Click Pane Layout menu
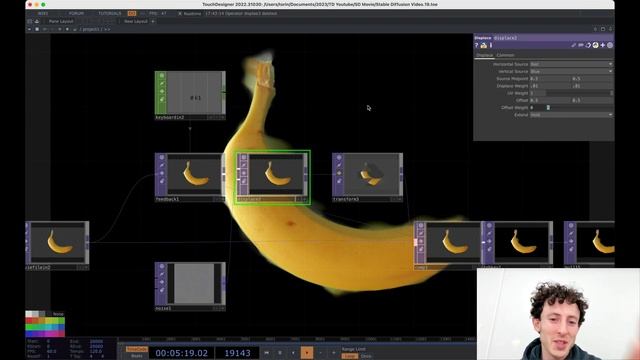640x360 pixels. tap(61, 21)
